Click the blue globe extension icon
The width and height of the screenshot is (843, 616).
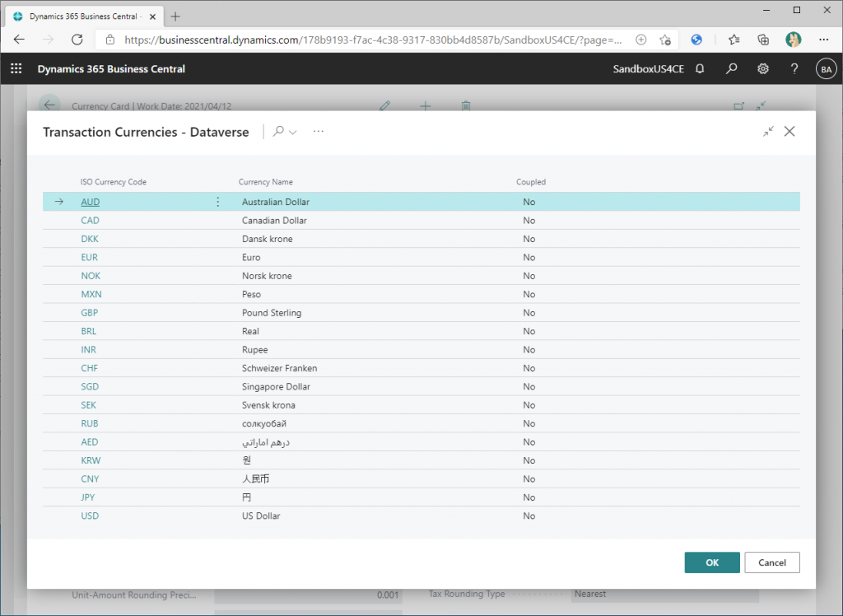pyautogui.click(x=696, y=40)
